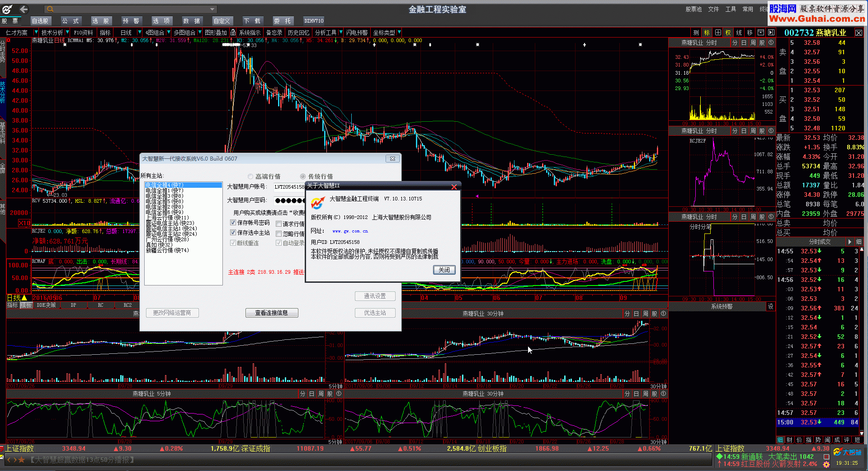Toggle the 测 measurement tool button
The image size is (868, 471).
696,33
